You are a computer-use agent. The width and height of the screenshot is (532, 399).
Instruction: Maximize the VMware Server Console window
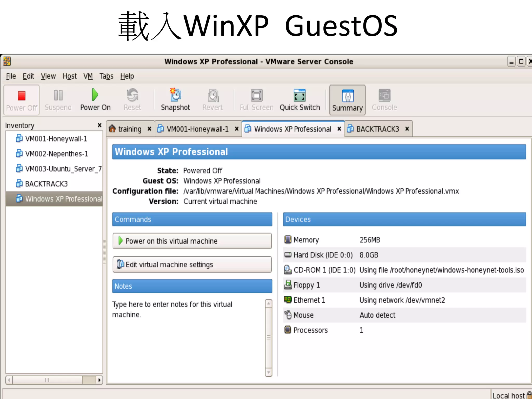click(521, 62)
